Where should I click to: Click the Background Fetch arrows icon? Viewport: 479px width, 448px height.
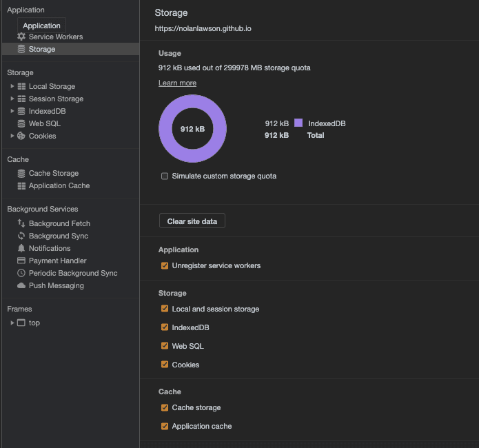[x=21, y=223]
